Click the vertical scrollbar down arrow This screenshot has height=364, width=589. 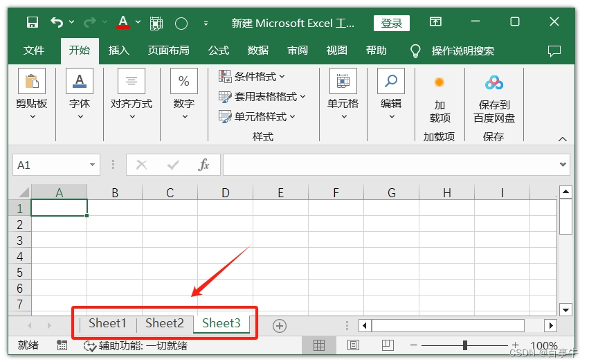[x=565, y=310]
